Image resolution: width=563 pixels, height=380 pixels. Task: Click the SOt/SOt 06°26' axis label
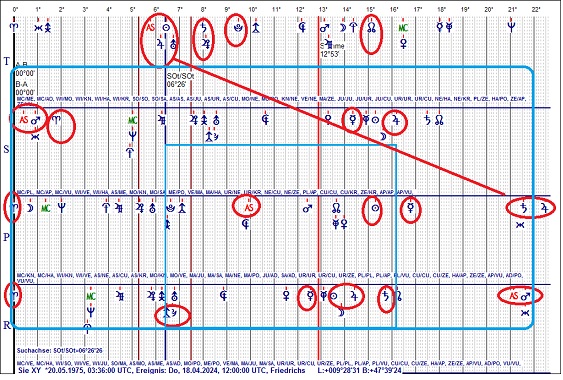coord(180,80)
